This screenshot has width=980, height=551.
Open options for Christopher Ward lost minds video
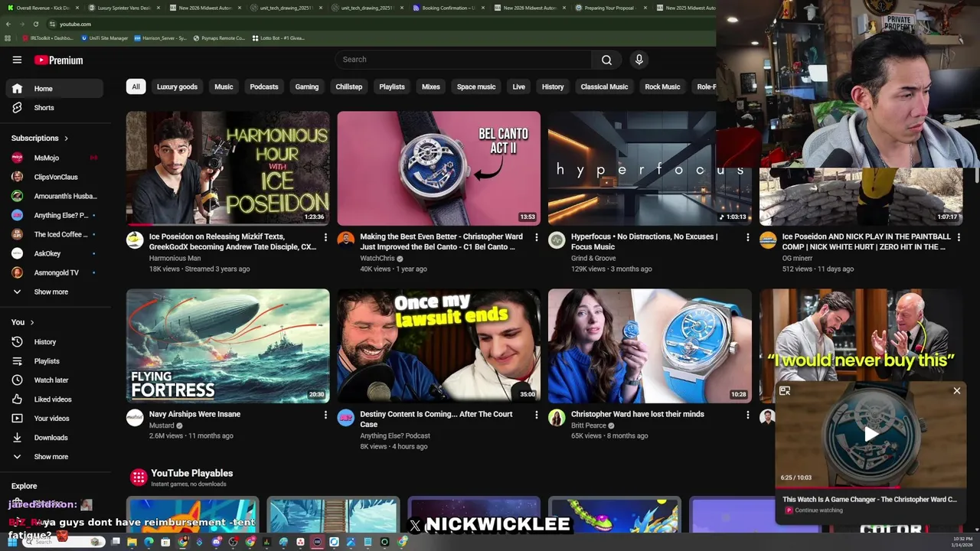click(748, 415)
